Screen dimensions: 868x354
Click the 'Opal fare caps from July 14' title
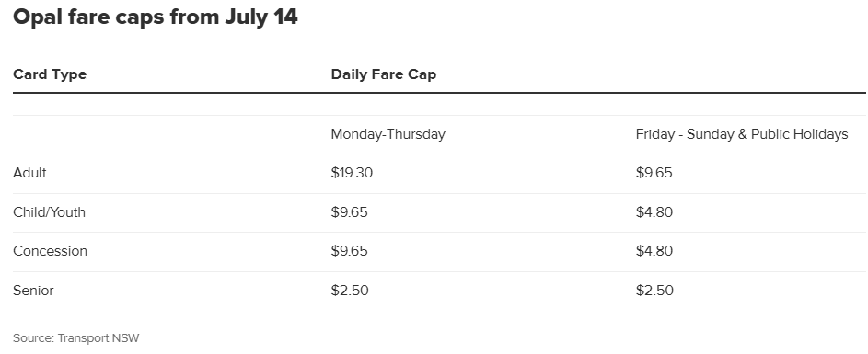(156, 17)
